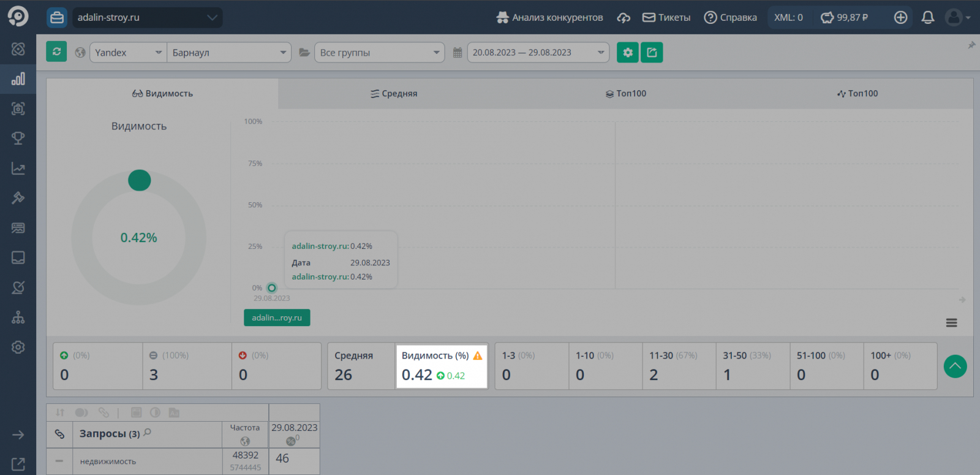Open the snapshot scan sidebar icon
Screen dimensions: 980x475
[18, 108]
